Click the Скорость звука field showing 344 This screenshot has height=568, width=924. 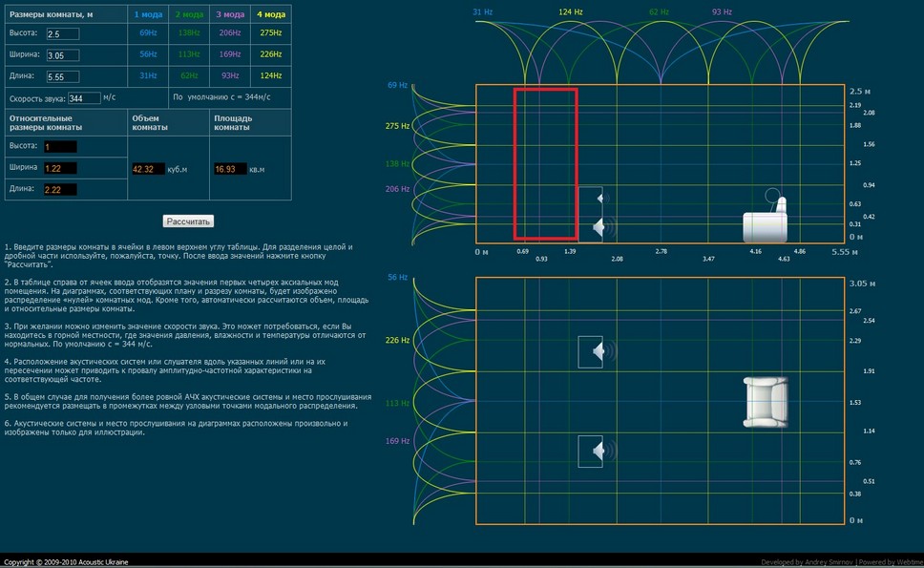(84, 97)
